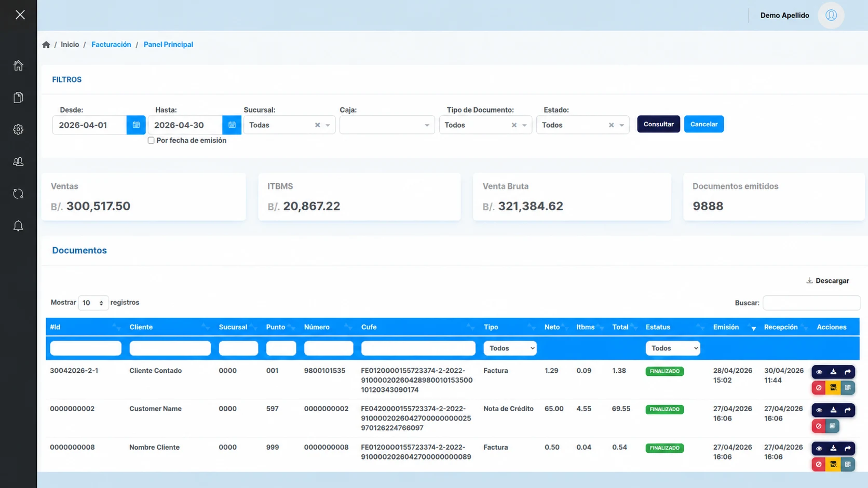This screenshot has height=488, width=868.
Task: Open the Hasta calendar picker
Action: pos(232,125)
